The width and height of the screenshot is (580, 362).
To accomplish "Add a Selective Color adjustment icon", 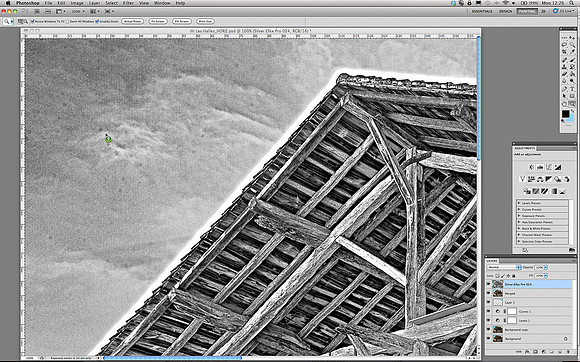I will point(563,191).
